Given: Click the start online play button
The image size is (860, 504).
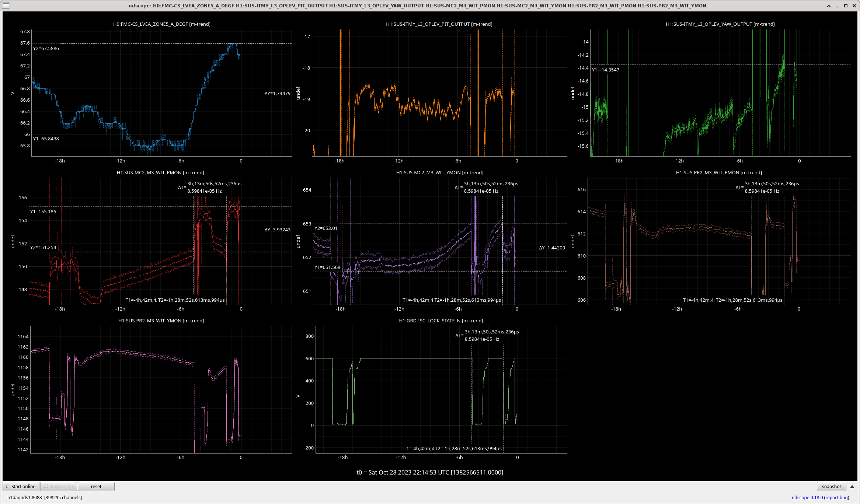Looking at the screenshot, I should pos(21,486).
